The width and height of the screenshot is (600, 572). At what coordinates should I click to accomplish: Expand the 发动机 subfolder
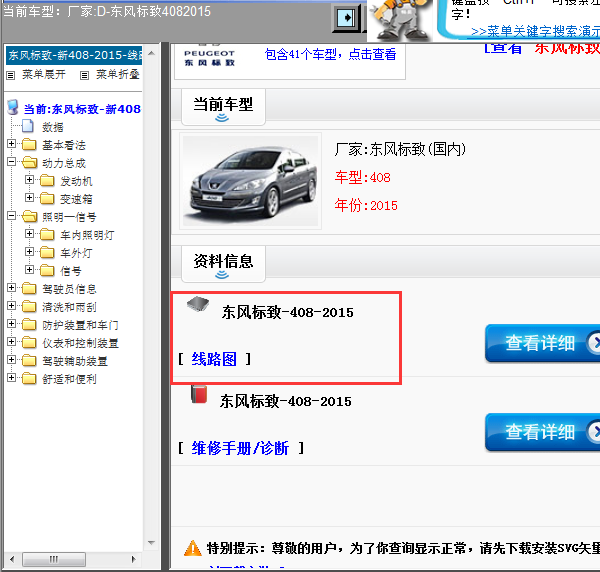click(29, 179)
